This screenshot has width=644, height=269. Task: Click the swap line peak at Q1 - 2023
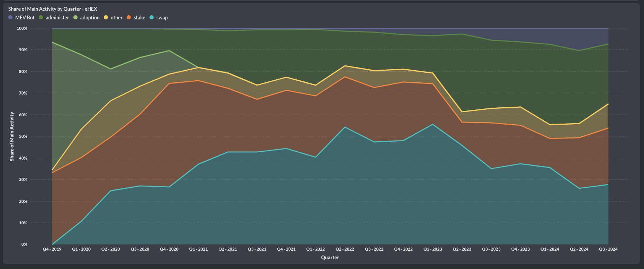[433, 124]
